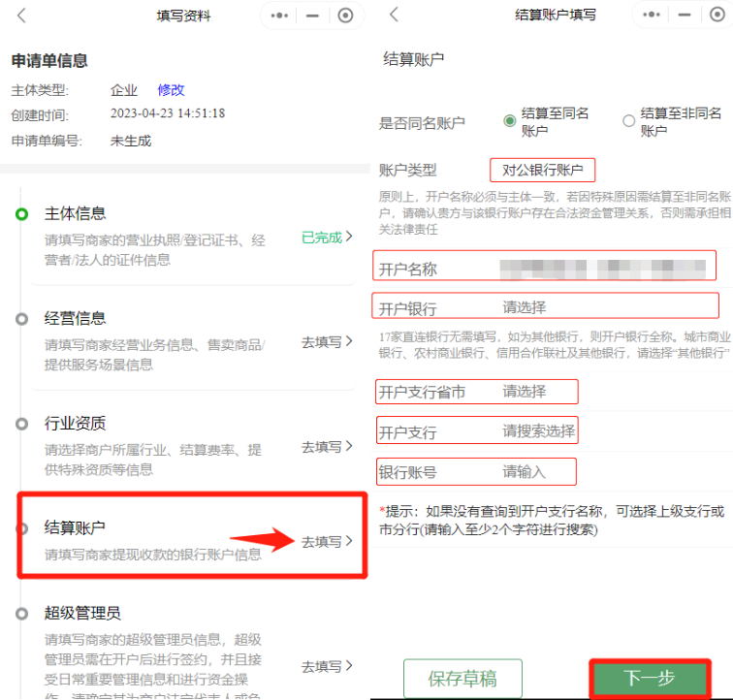Screen dimensions: 733x700
Task: Open the 开户支行省市 请选择 picker
Action: (477, 392)
